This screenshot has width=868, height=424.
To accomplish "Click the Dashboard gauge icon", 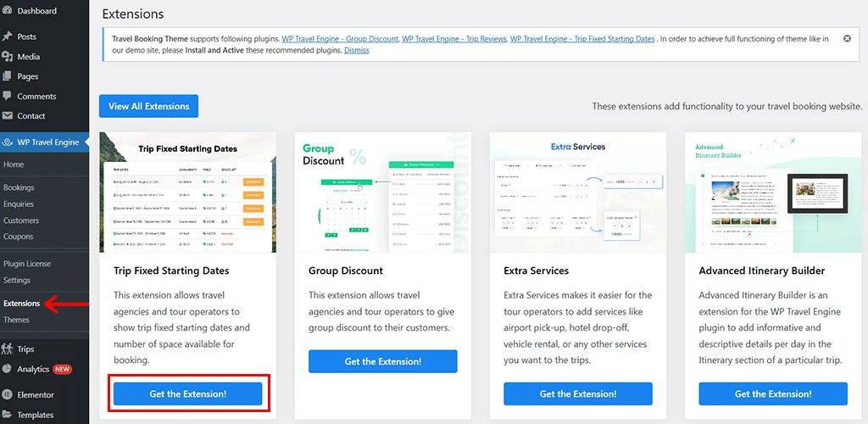I will tap(7, 10).
